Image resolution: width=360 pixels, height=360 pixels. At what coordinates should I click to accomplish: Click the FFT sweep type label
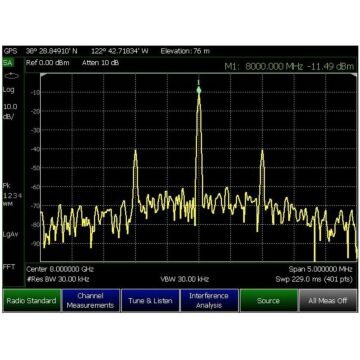(x=8, y=267)
